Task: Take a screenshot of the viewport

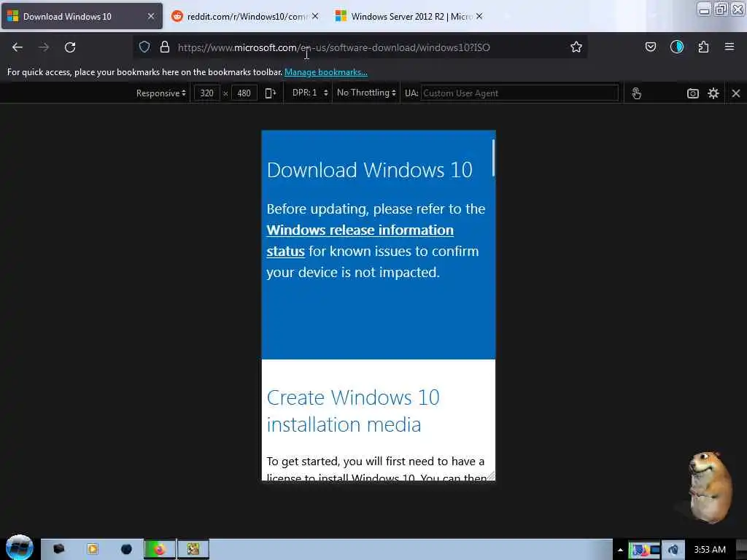Action: point(693,93)
